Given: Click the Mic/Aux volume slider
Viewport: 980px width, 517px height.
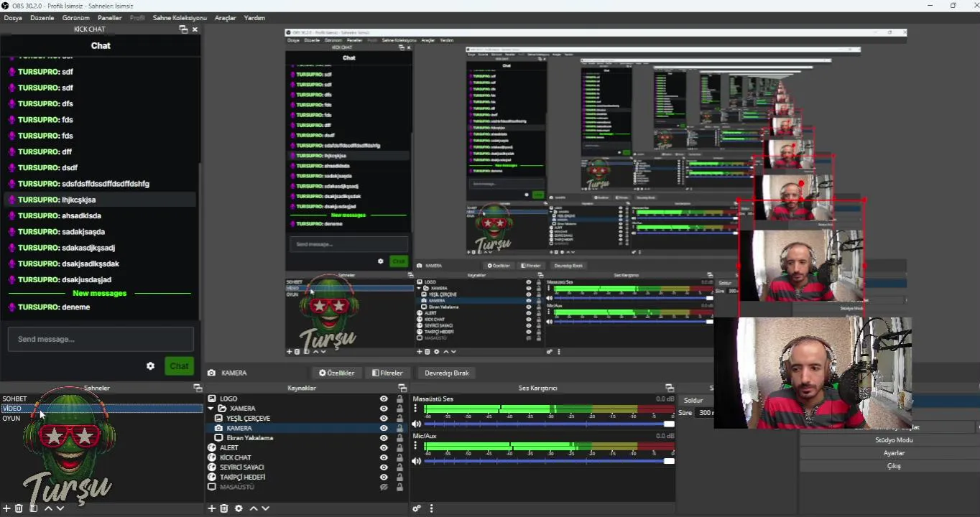Looking at the screenshot, I should pyautogui.click(x=550, y=461).
